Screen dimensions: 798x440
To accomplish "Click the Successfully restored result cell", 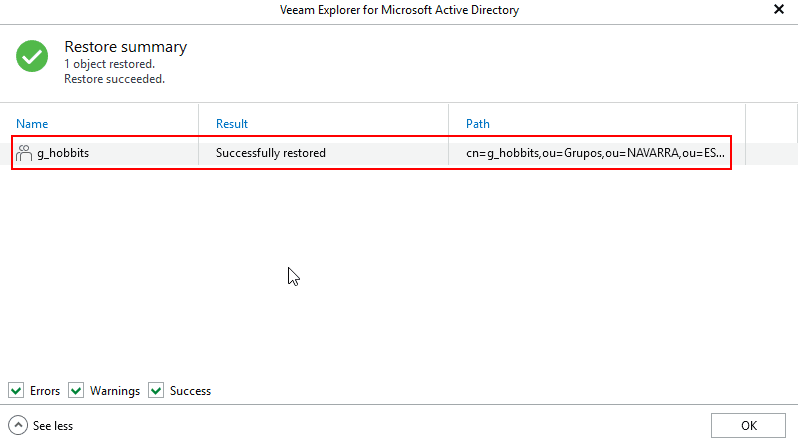I will pyautogui.click(x=271, y=153).
